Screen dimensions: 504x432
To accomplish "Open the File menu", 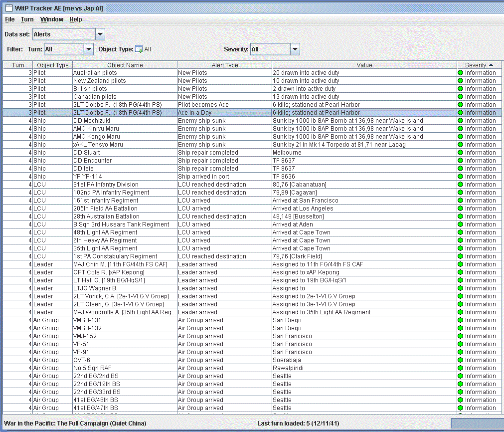I will 9,19.
